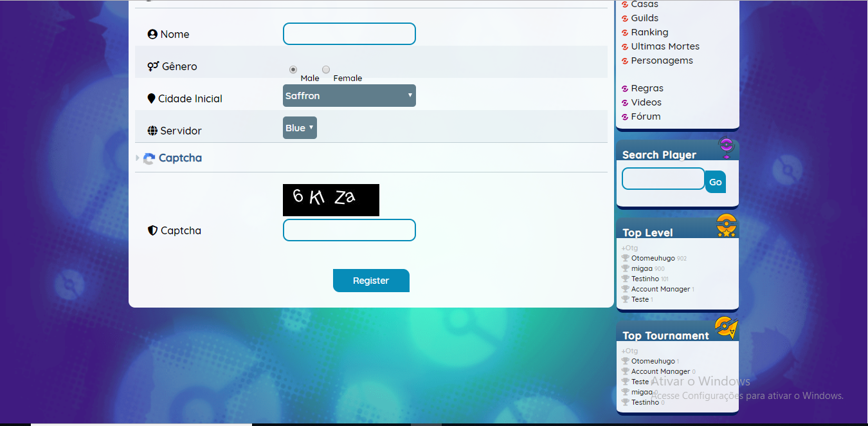
Task: Select the Female gender radio button
Action: 326,69
